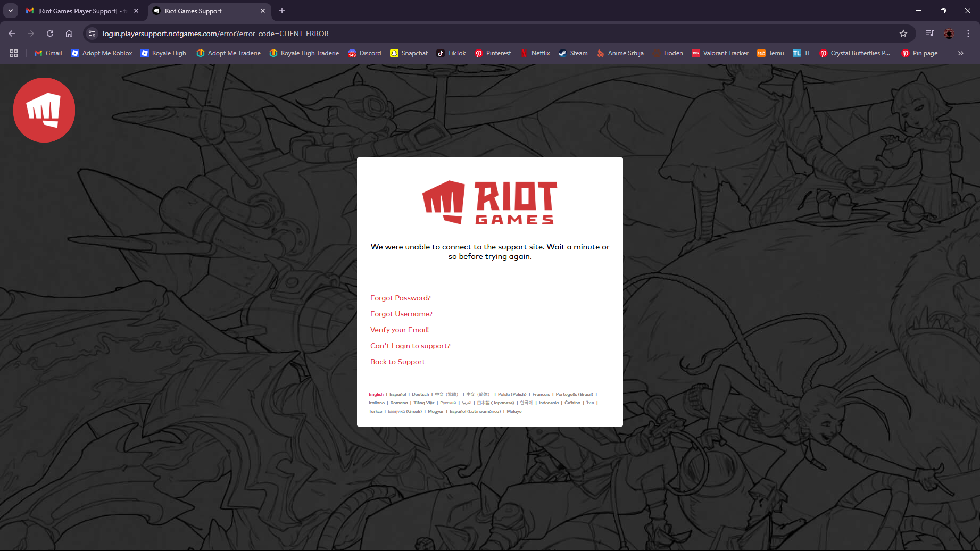The image size is (980, 551).
Task: Switch language to Français
Action: tap(541, 394)
